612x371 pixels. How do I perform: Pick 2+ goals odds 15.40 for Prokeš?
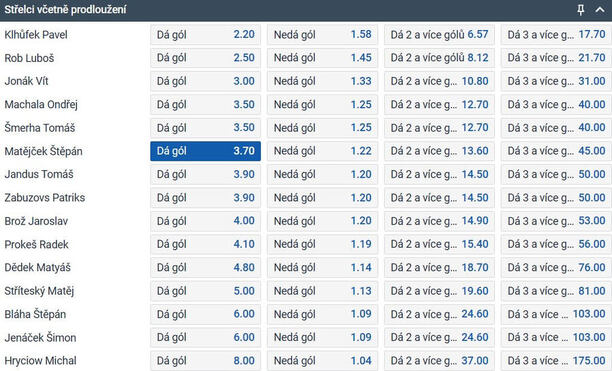coord(439,244)
